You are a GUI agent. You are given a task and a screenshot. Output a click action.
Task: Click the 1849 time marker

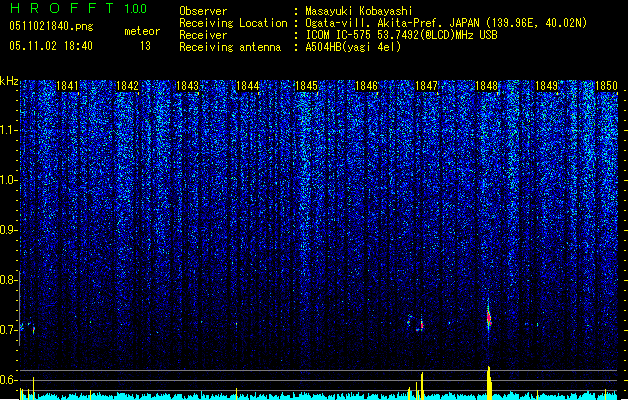click(x=546, y=86)
